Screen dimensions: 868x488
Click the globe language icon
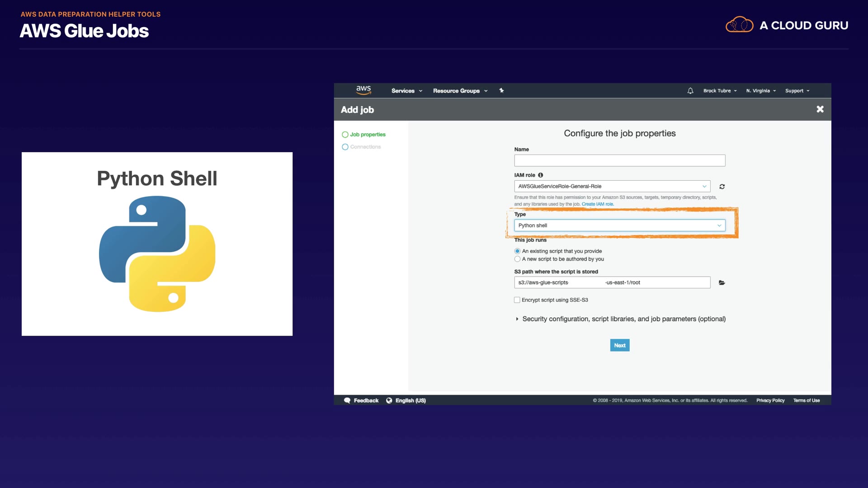(x=389, y=400)
